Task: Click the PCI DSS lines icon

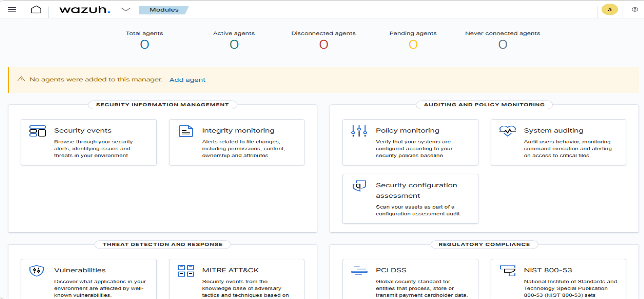Action: coord(359,271)
